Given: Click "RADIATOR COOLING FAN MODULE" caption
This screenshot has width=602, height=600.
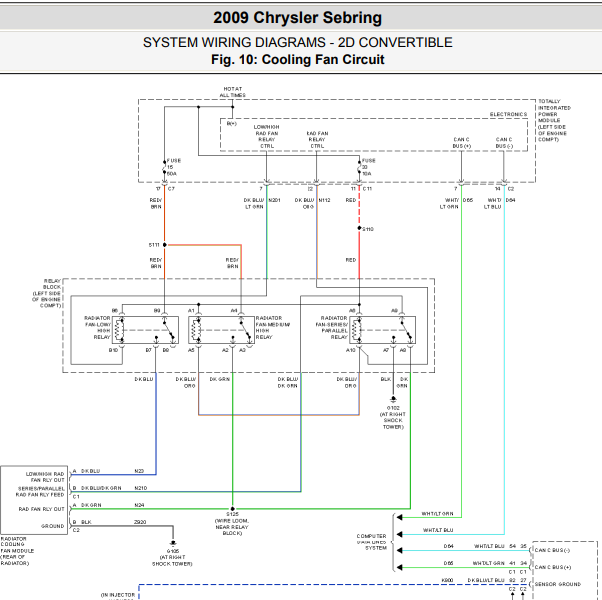Looking at the screenshot, I should coord(17,551).
